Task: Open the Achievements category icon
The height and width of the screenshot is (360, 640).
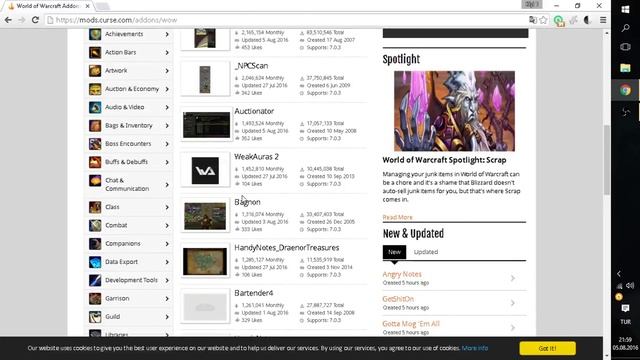Action: coord(95,34)
